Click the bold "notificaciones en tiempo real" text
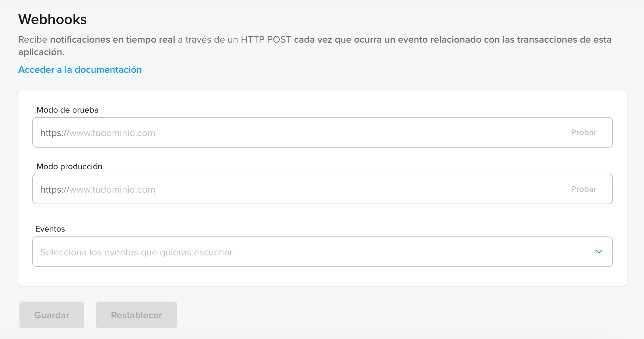Screen dimensions: 644x339 click(113, 40)
